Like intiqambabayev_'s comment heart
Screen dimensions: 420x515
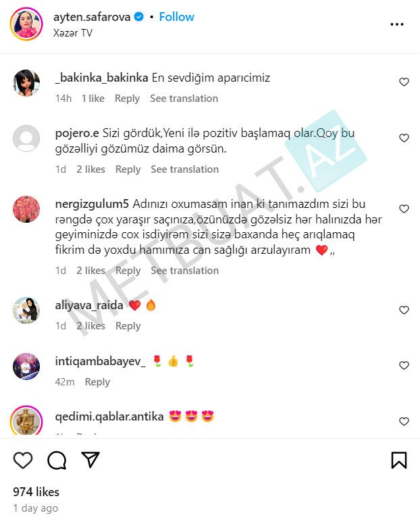pyautogui.click(x=404, y=366)
